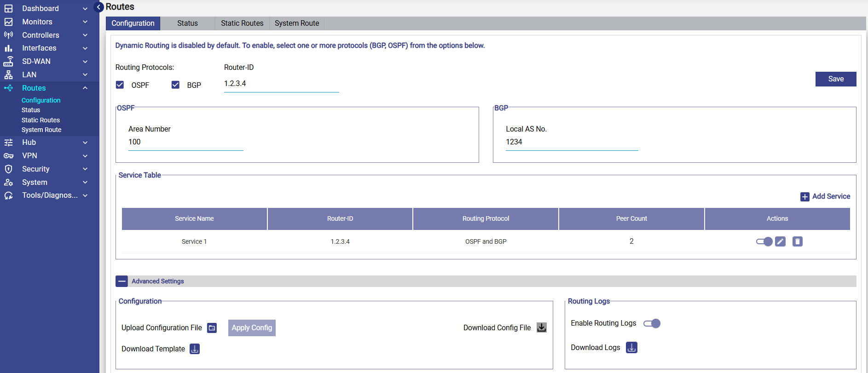Click the Router-ID input field
The height and width of the screenshot is (373, 868).
(x=281, y=84)
